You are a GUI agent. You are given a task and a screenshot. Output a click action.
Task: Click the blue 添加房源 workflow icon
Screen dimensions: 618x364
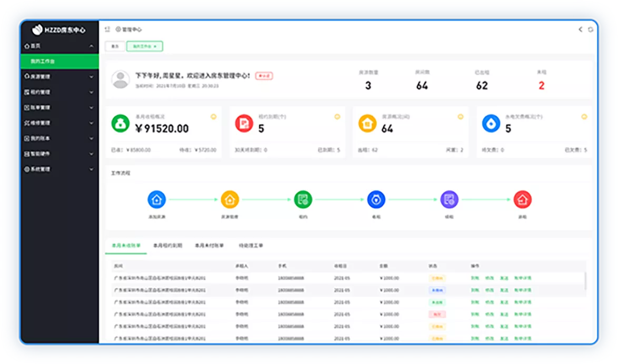point(156,200)
